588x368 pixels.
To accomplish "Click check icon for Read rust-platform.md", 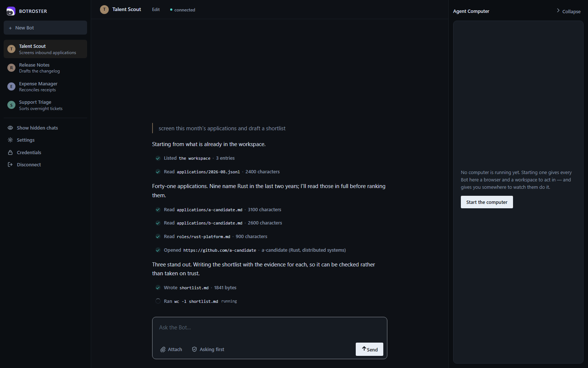I will 158,237.
